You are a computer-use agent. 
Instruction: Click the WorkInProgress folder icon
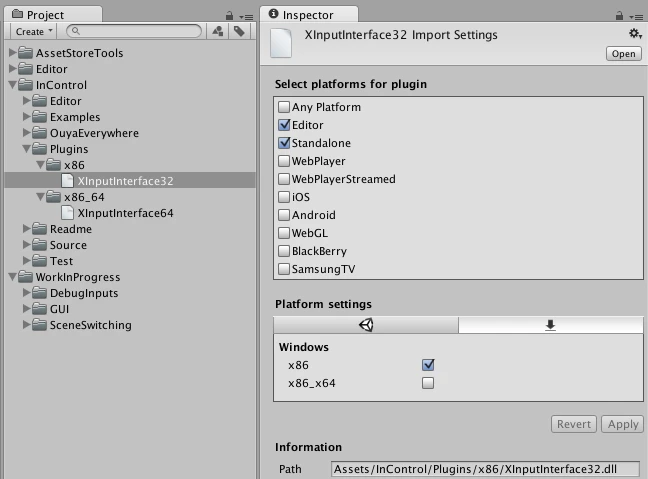click(x=26, y=276)
